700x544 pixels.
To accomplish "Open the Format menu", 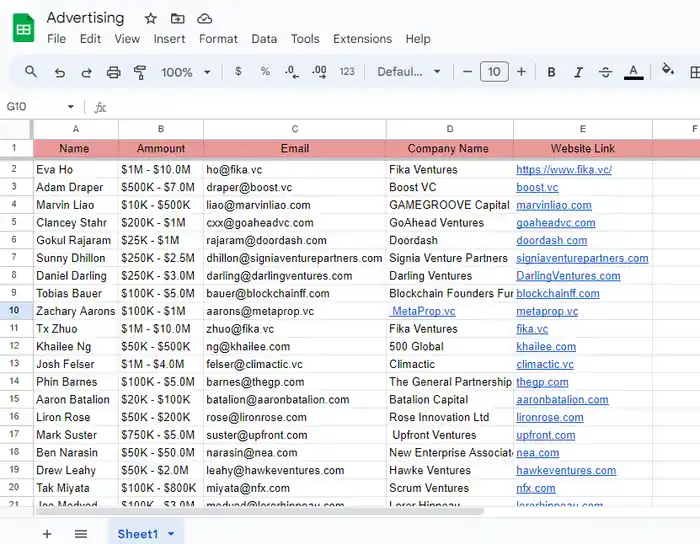I will (x=218, y=39).
